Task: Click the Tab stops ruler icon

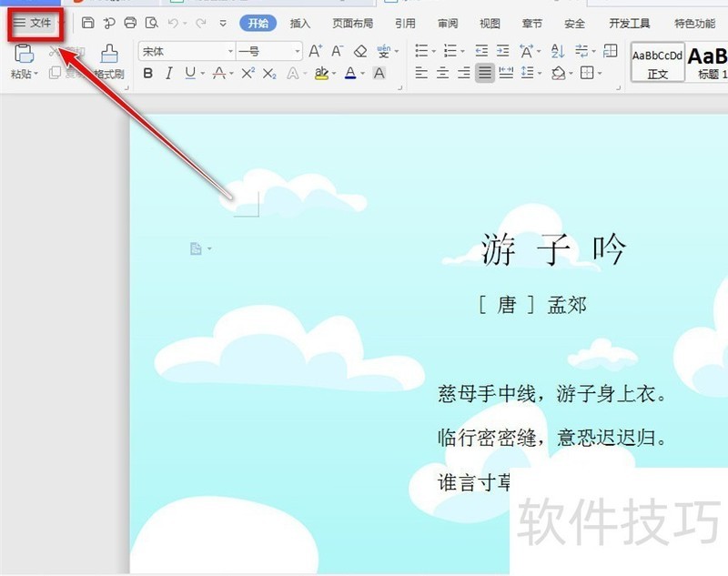Action: (x=610, y=51)
